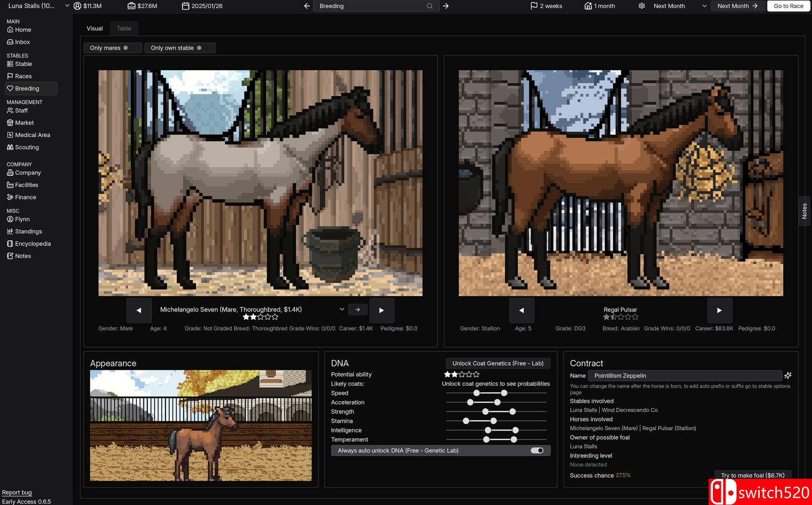The image size is (812, 505).
Task: Click the sparkle icon beside the foal name field
Action: click(788, 375)
